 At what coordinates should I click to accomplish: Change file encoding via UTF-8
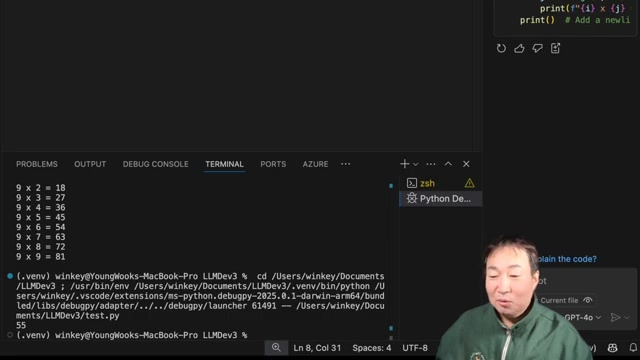pyautogui.click(x=415, y=348)
